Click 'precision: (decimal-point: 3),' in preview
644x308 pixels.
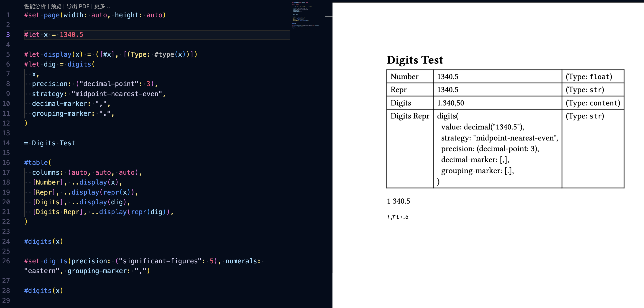point(490,149)
